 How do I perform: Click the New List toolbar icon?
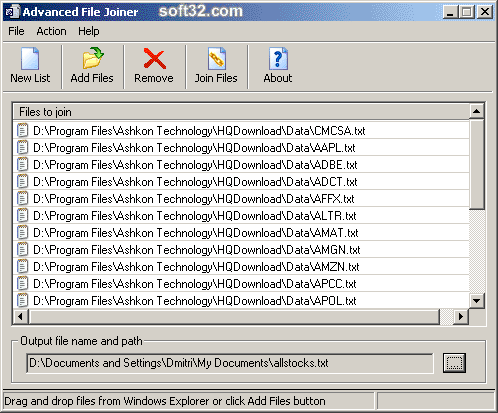pyautogui.click(x=30, y=58)
